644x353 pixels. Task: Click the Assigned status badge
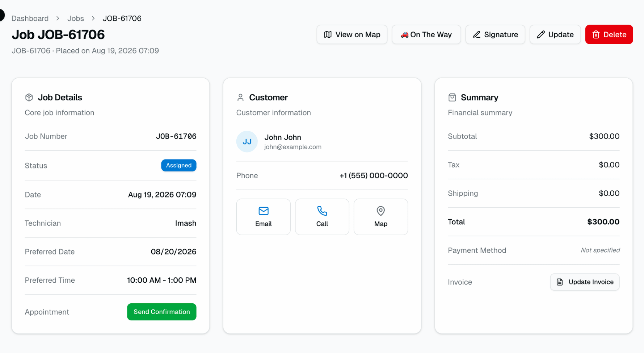tap(179, 165)
